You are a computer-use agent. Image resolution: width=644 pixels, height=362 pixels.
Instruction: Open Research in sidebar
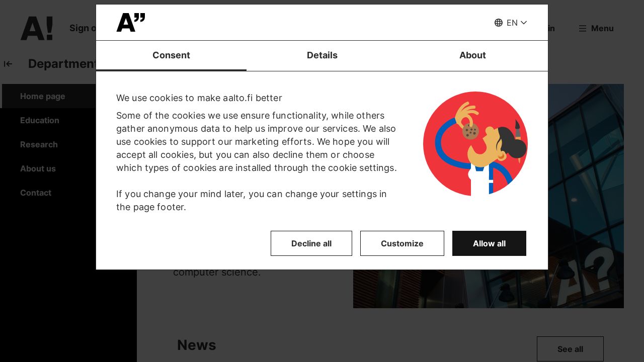pyautogui.click(x=39, y=144)
